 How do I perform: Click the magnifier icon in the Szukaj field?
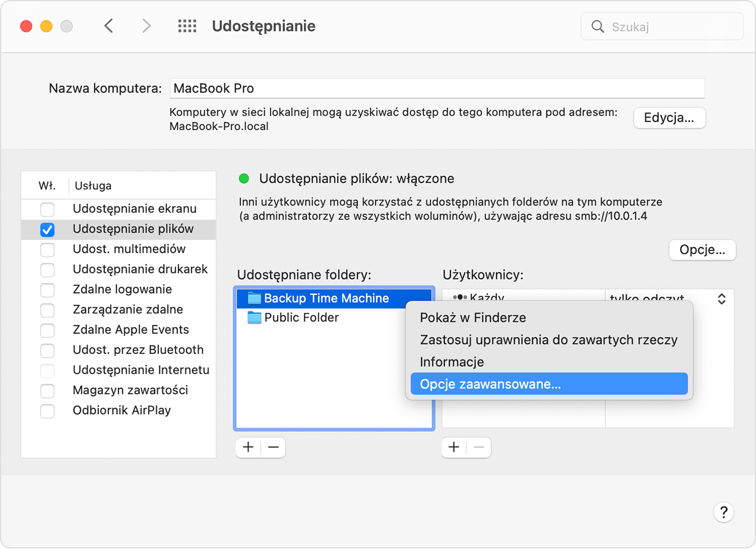598,26
